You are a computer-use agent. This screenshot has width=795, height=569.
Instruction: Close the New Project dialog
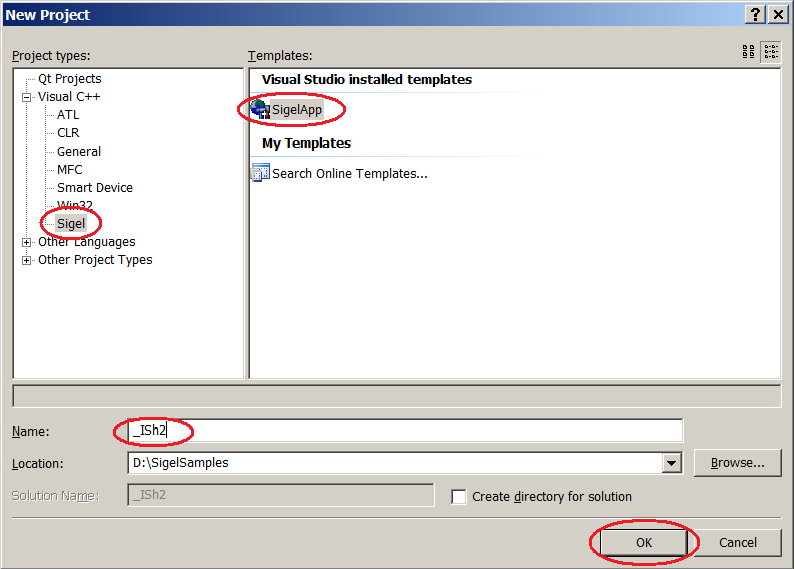point(778,14)
